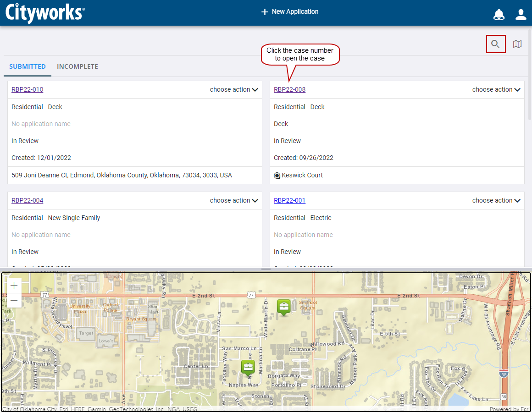
Task: Click 'Created: 09/26/2022' text
Action: (304, 158)
